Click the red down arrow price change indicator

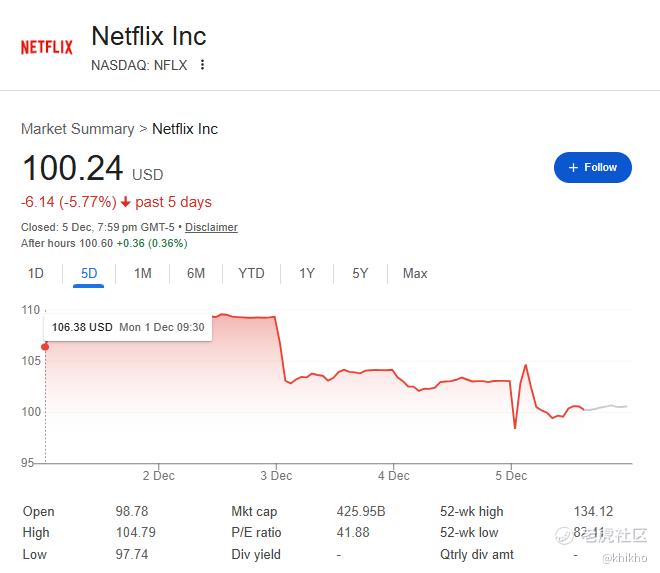(x=126, y=202)
